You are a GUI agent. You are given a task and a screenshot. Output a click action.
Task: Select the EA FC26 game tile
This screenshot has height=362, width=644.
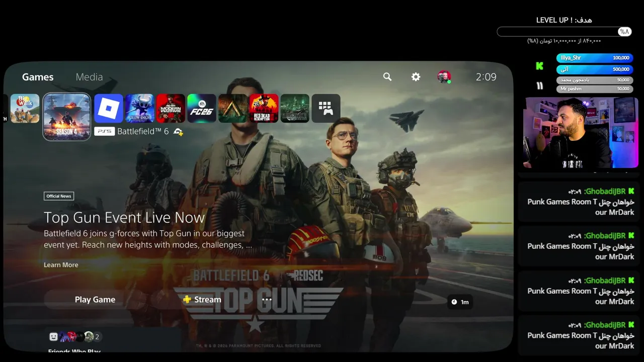[202, 108]
